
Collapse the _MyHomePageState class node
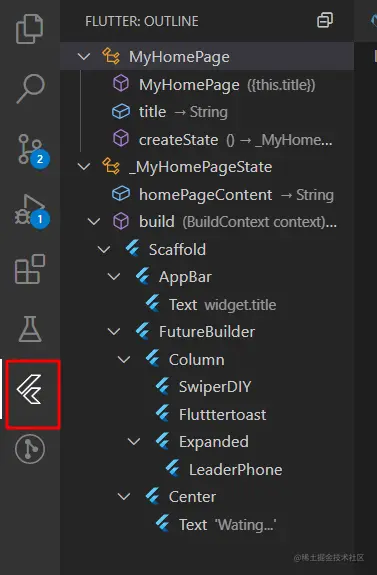tap(84, 167)
